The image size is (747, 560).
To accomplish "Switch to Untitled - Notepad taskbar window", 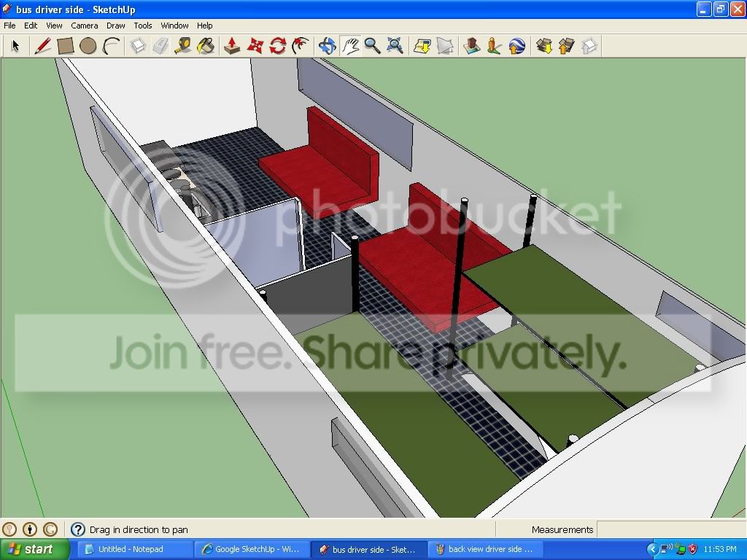I will coord(135,550).
